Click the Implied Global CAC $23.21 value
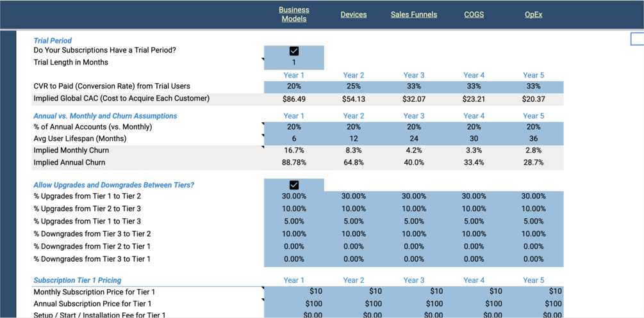The image size is (644, 318). 474,99
